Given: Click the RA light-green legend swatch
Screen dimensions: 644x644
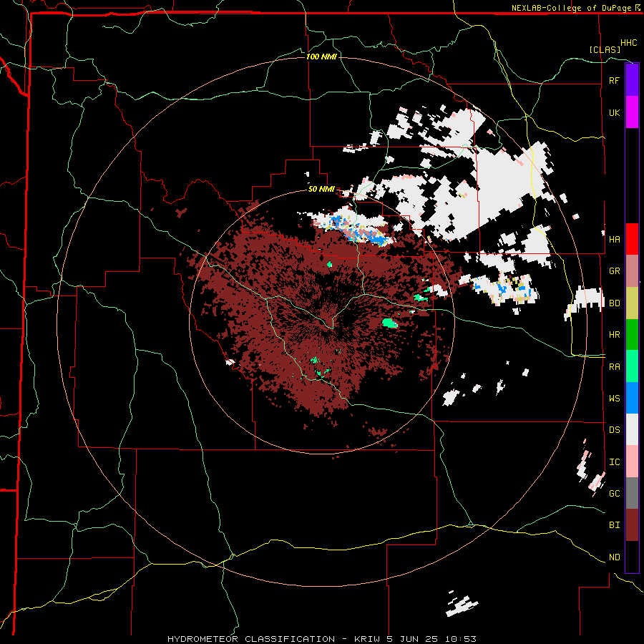Looking at the screenshot, I should click(x=632, y=366).
